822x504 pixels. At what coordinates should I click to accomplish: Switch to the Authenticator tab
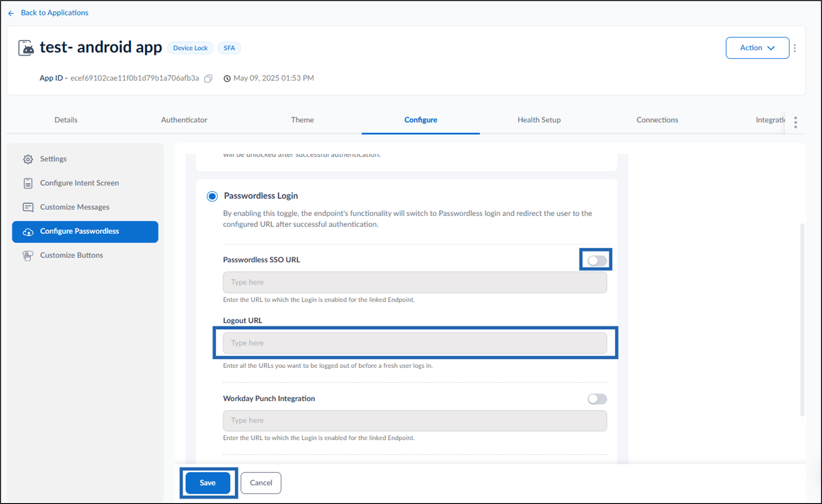pos(184,120)
